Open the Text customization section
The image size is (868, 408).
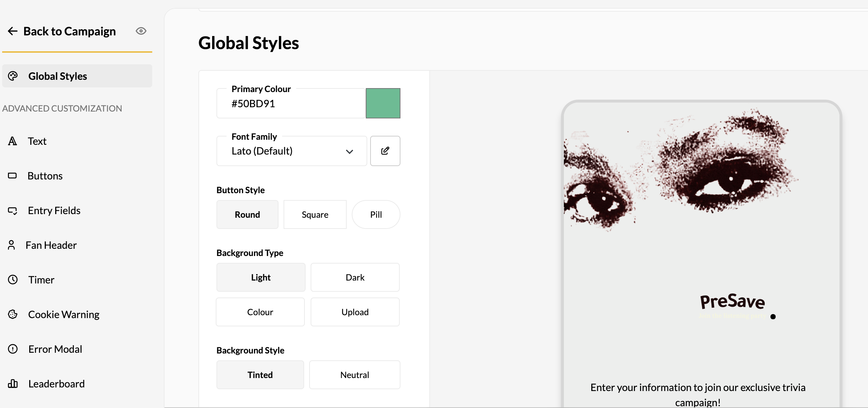click(x=37, y=141)
